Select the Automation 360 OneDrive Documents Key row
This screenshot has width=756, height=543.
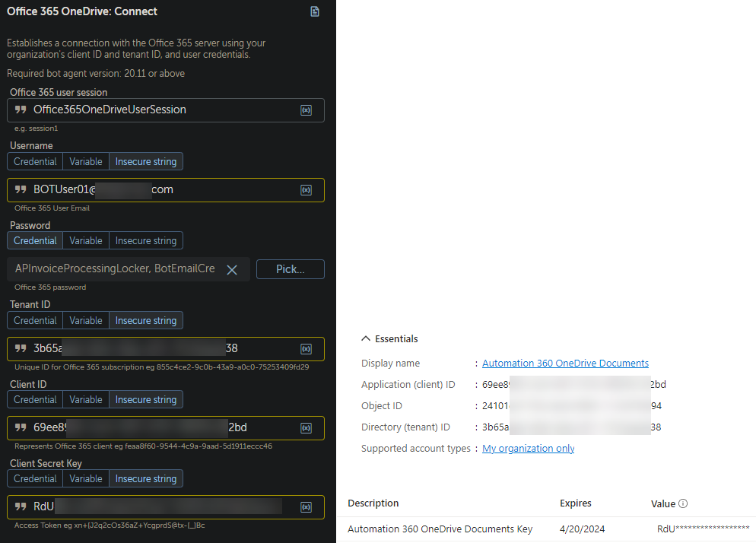(x=546, y=529)
